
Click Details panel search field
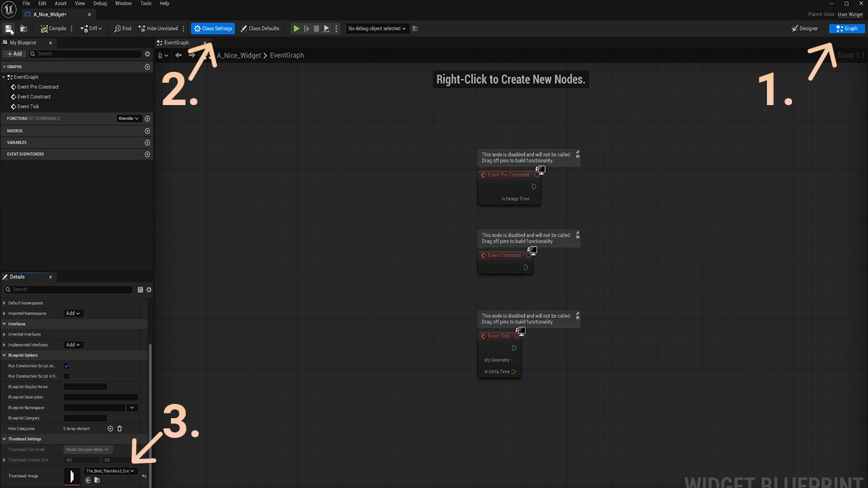[68, 289]
